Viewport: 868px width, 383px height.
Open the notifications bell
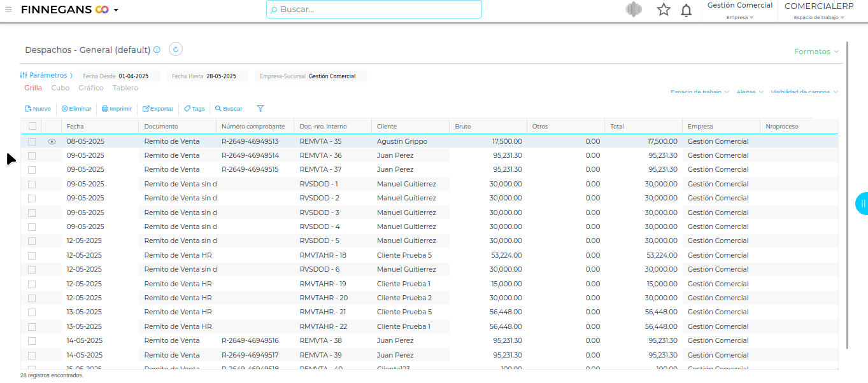pyautogui.click(x=686, y=10)
